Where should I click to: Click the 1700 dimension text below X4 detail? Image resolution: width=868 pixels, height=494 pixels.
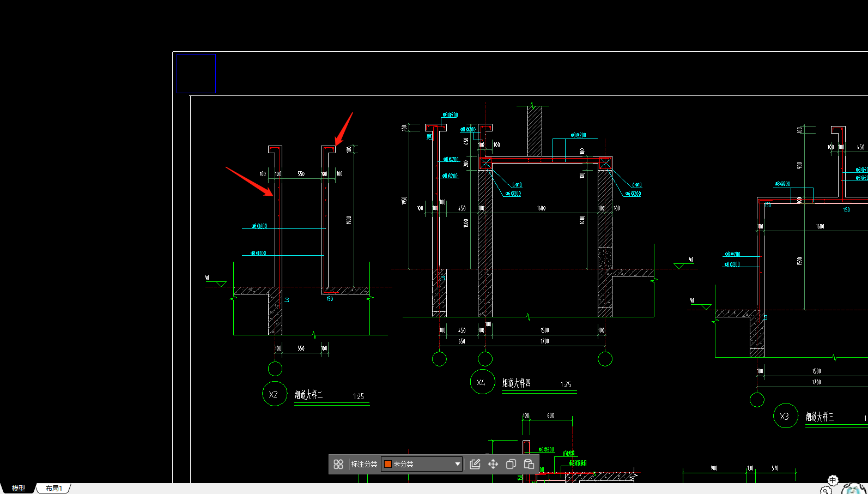click(x=545, y=341)
